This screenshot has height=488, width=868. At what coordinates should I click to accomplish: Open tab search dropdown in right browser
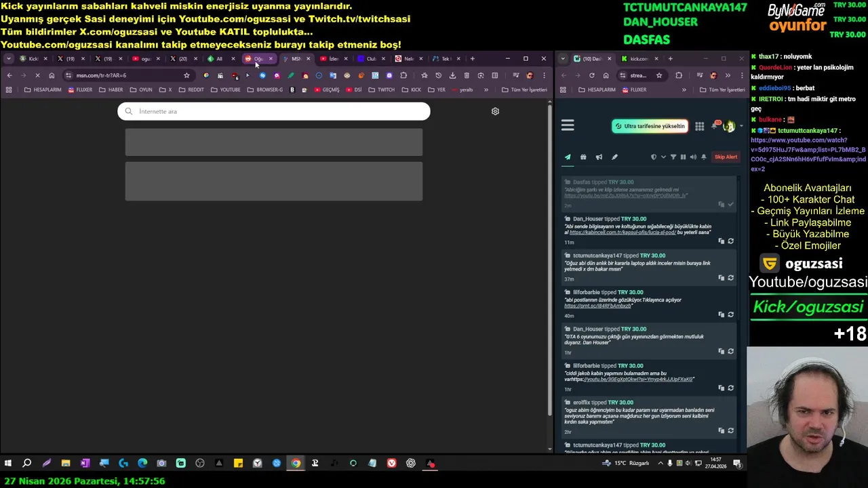(x=563, y=59)
